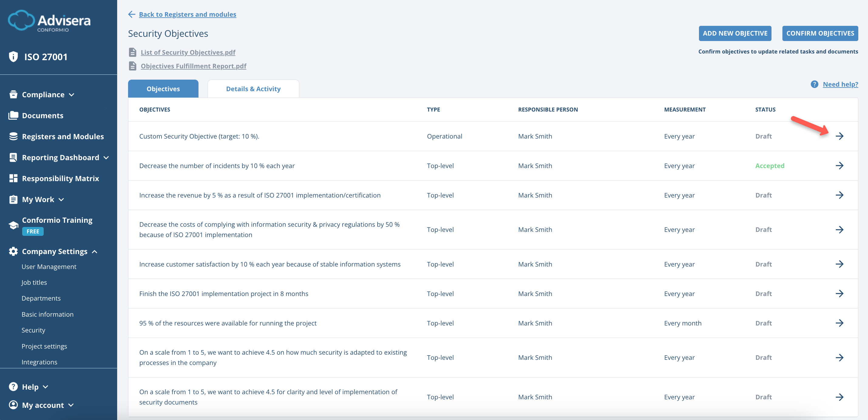This screenshot has height=420, width=868.
Task: Expand the Compliance menu chevron
Action: [71, 95]
